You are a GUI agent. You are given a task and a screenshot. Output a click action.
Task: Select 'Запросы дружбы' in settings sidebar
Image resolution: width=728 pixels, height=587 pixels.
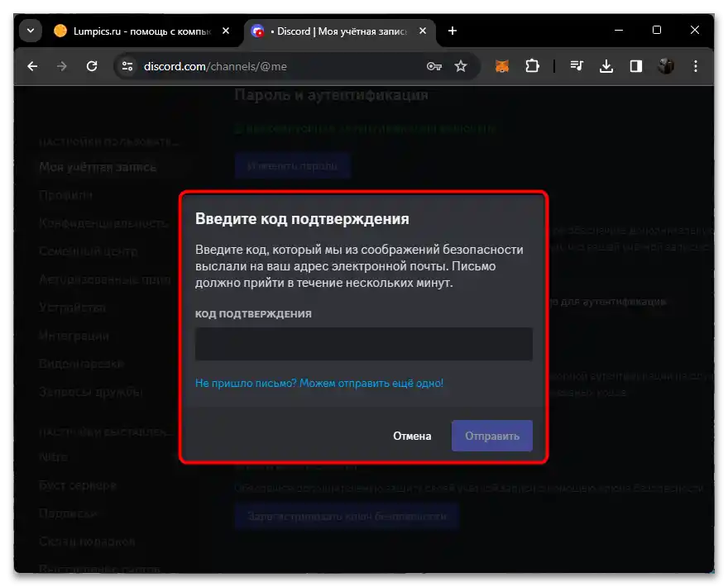pyautogui.click(x=90, y=392)
